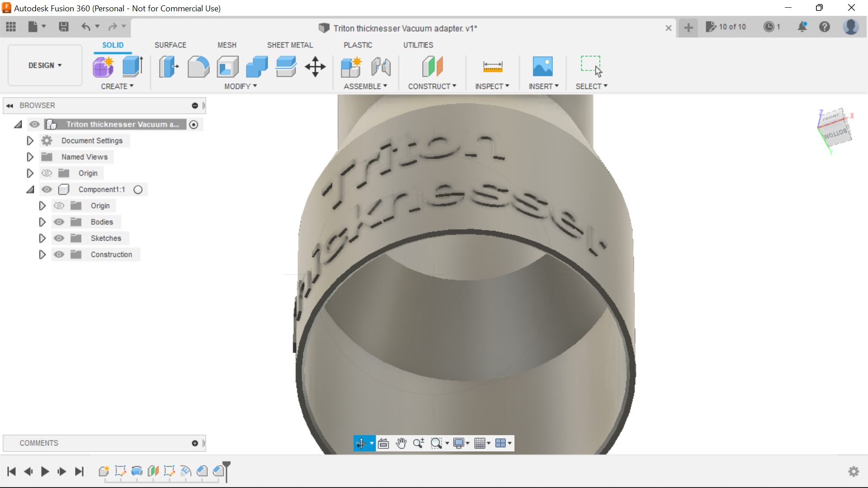The height and width of the screenshot is (488, 868).
Task: Select the Press Pull tool
Action: 168,66
